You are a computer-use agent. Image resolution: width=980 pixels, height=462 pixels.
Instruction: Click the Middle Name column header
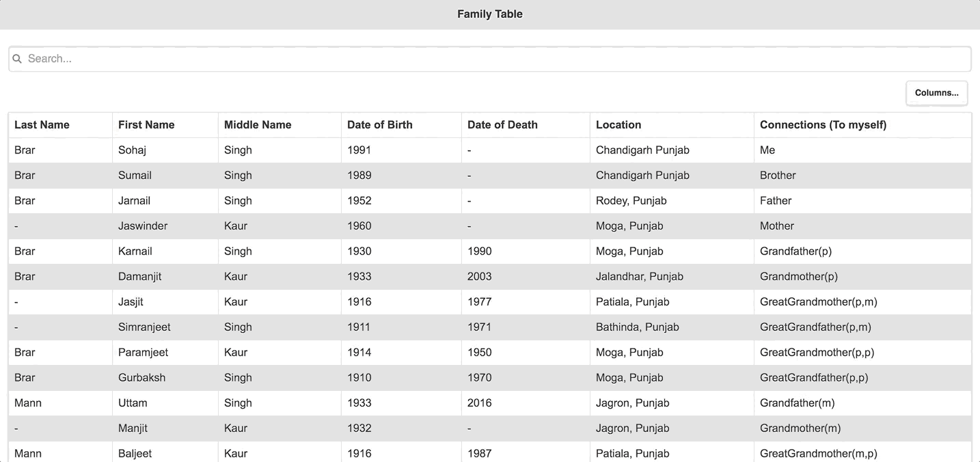pyautogui.click(x=258, y=124)
